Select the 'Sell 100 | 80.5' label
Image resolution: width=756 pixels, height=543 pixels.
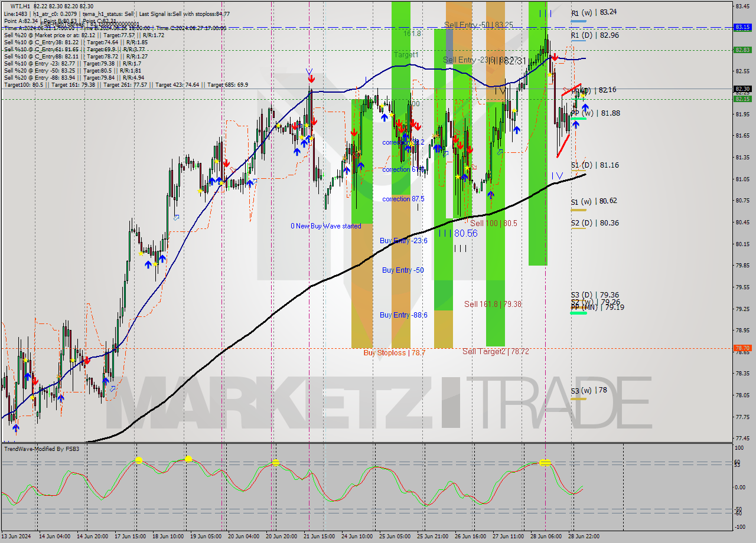click(x=494, y=224)
